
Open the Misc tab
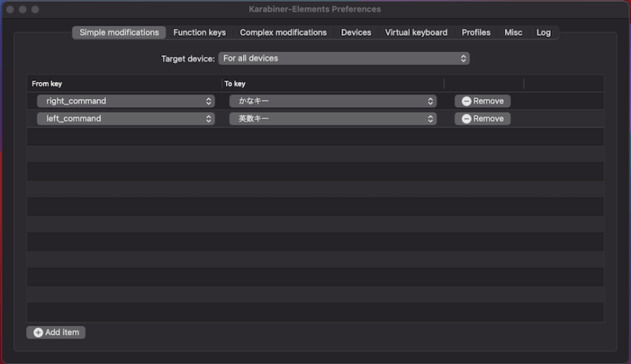click(x=513, y=32)
